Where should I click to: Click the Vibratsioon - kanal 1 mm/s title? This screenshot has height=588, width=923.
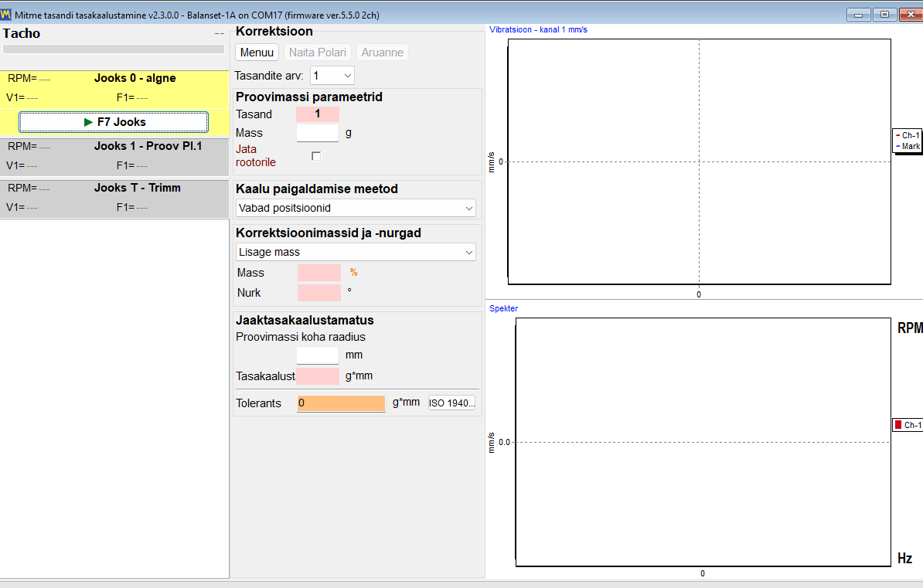tap(538, 29)
